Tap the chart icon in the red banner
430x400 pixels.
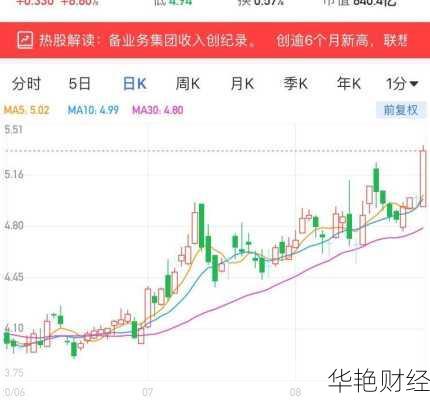click(x=25, y=40)
